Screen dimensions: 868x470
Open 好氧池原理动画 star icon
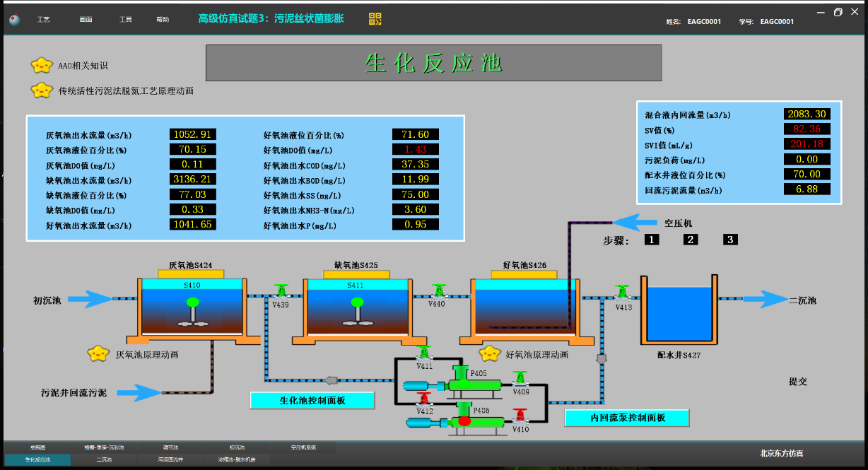[x=490, y=353]
